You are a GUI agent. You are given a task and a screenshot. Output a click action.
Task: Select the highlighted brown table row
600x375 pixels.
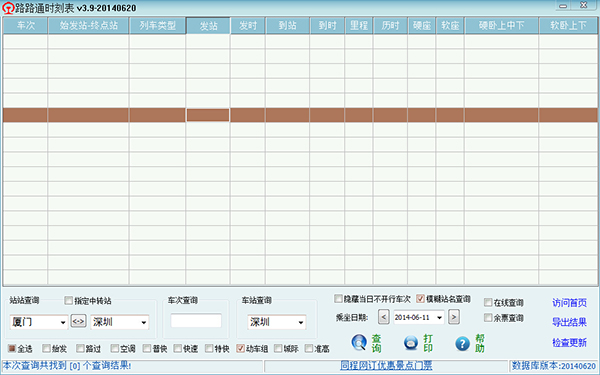pos(300,115)
